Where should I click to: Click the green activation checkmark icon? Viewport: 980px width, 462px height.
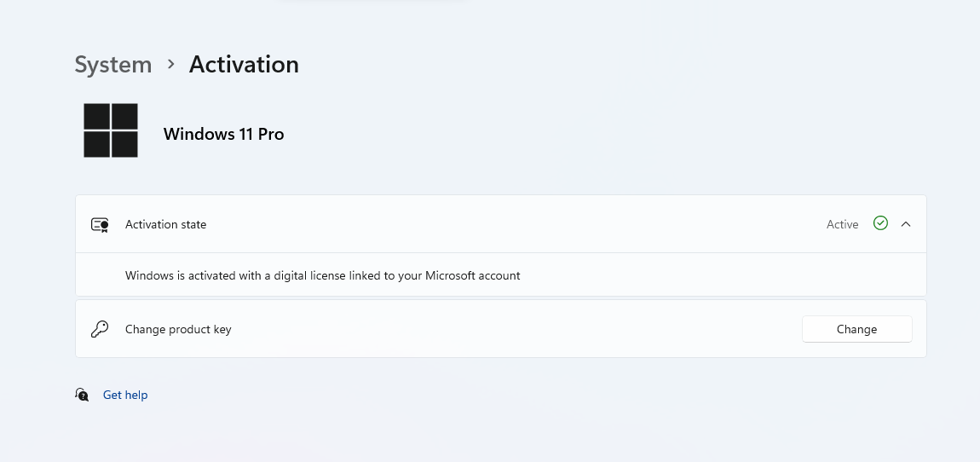(880, 223)
